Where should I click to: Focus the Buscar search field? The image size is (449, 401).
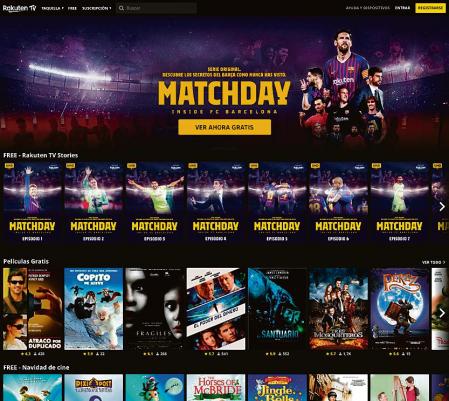pyautogui.click(x=156, y=8)
